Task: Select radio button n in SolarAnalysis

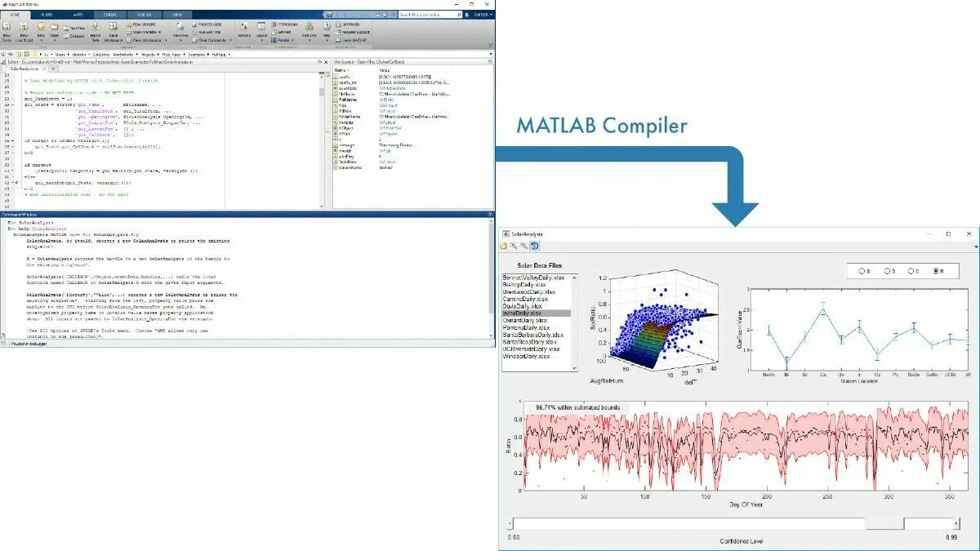Action: click(937, 271)
